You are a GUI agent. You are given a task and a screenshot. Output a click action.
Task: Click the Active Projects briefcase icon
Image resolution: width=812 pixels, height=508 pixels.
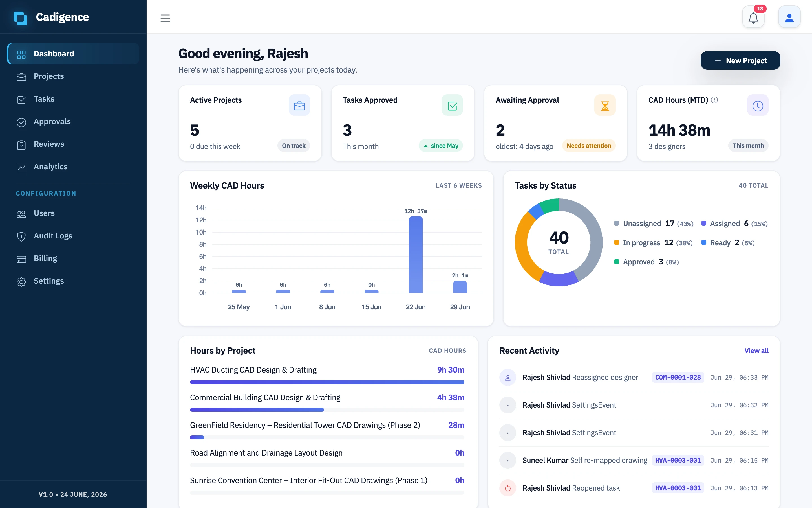tap(299, 106)
